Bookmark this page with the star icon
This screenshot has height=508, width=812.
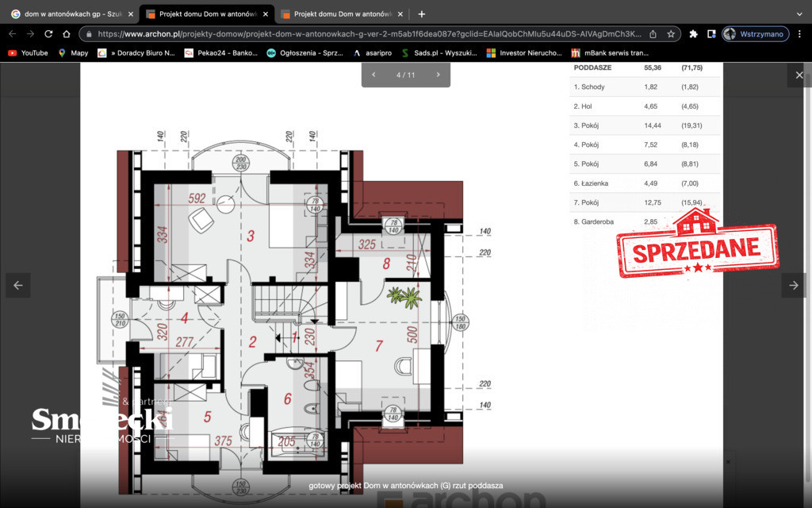[x=671, y=34]
